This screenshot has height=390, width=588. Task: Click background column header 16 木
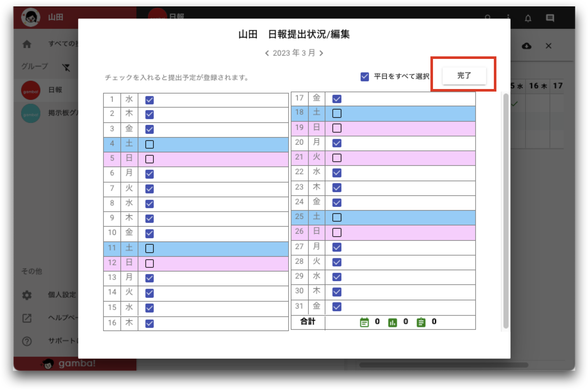tap(538, 86)
